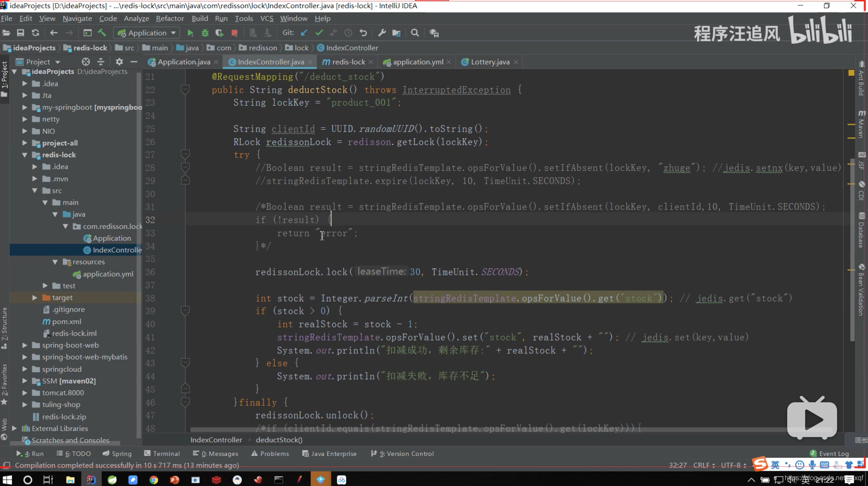Open the Refactor menu
This screenshot has width=868, height=486.
[x=170, y=18]
